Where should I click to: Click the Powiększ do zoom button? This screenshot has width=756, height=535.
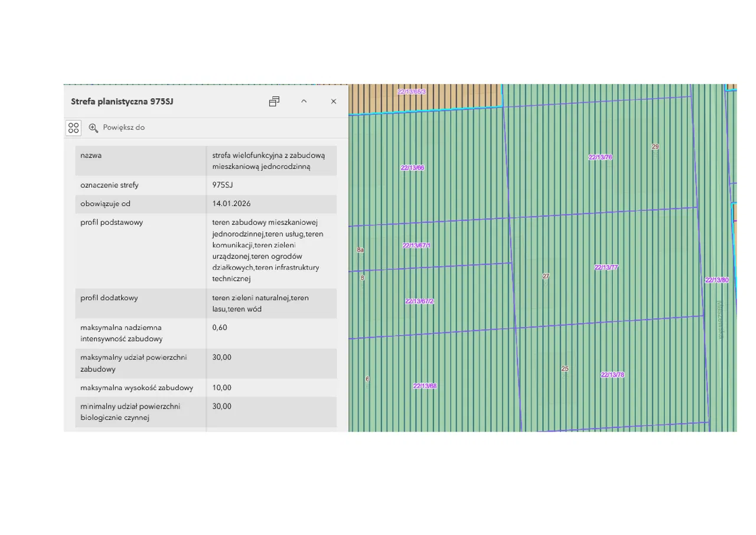tap(117, 128)
